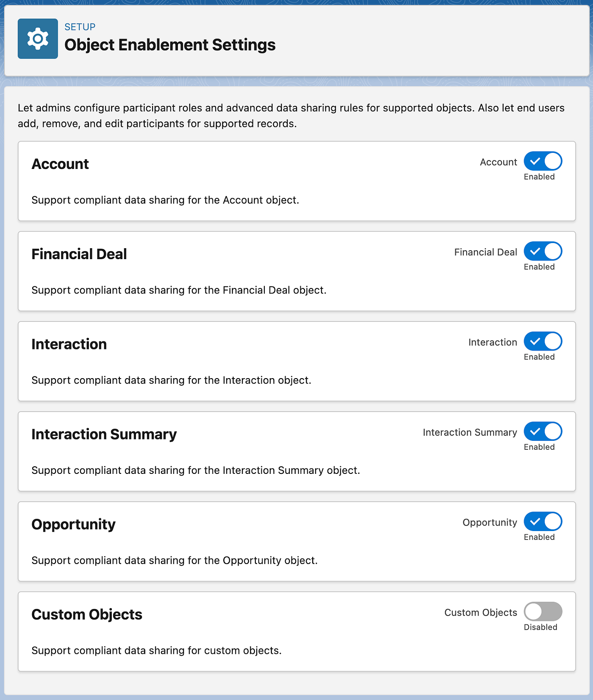Click the Account object description text
The height and width of the screenshot is (700, 593).
(x=165, y=200)
